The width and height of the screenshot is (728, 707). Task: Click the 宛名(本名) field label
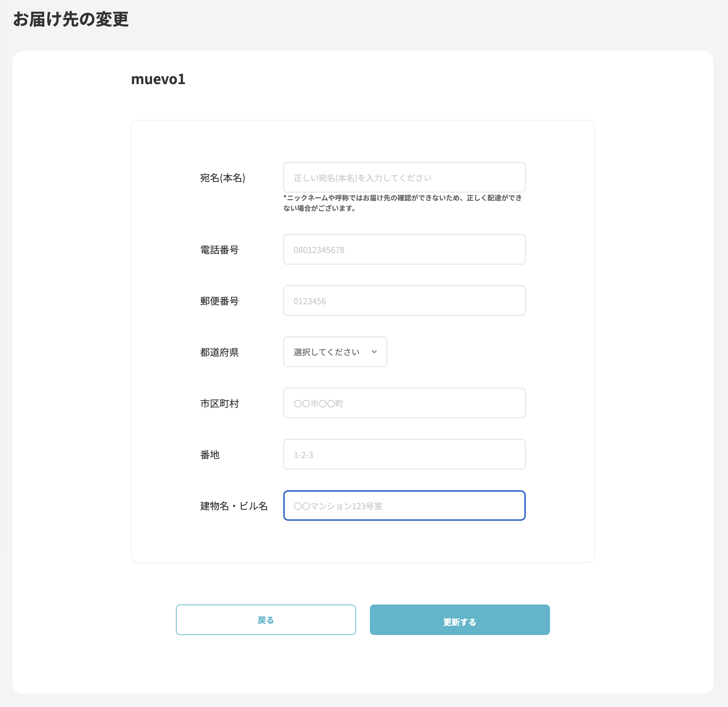tap(222, 178)
